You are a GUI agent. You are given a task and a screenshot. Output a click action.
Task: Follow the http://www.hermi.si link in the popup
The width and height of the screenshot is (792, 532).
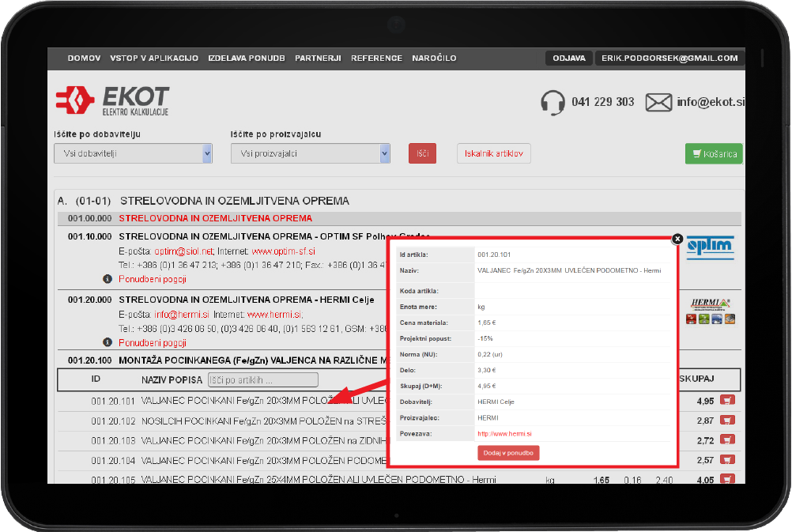(504, 433)
